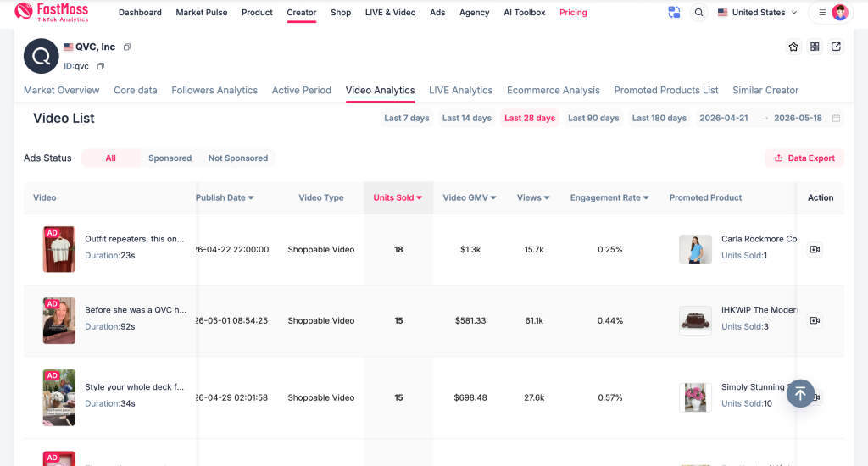This screenshot has width=868, height=466.
Task: Switch to Ecommerce Analysis tab
Action: [553, 90]
